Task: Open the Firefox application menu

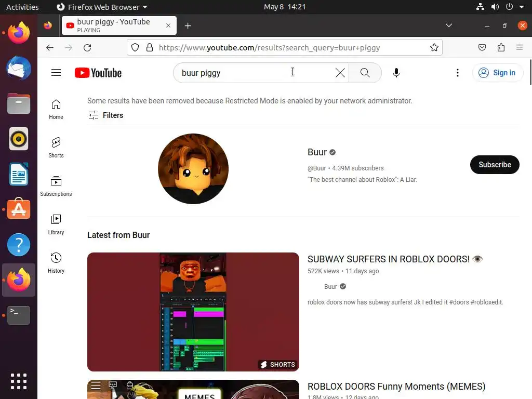Action: tap(520, 47)
